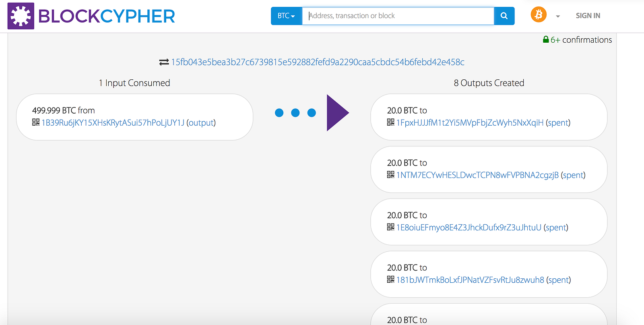Open output address 181bJWTmkBoLxfJPNatVZFsvRtJu8zwuh8

[470, 279]
